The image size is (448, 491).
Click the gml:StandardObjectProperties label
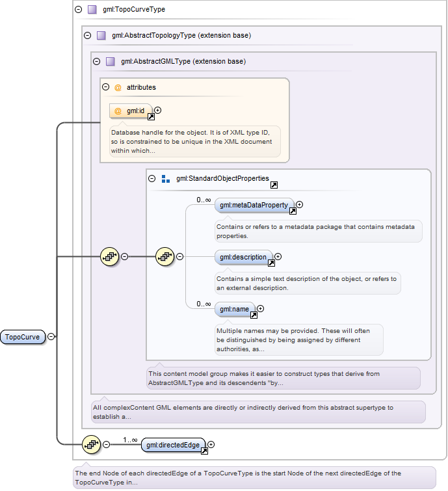(222, 178)
